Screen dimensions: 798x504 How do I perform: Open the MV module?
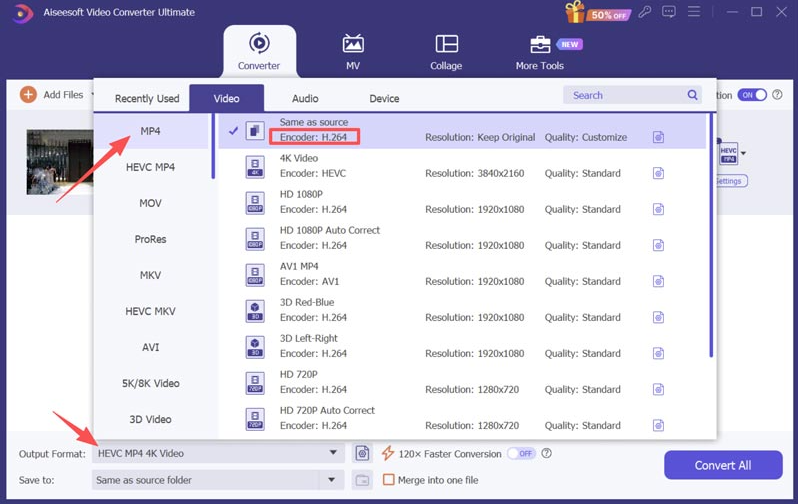pyautogui.click(x=353, y=51)
